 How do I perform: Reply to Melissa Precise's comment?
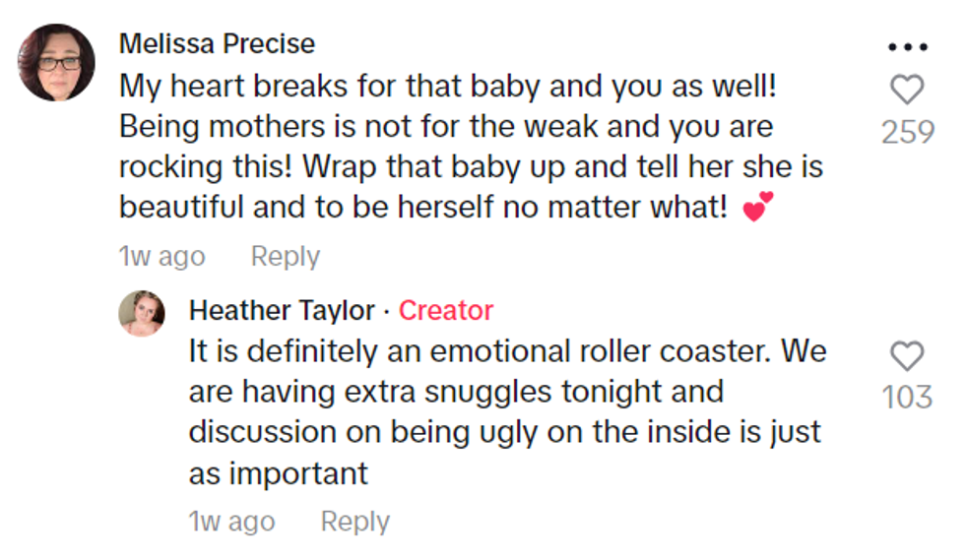point(286,257)
